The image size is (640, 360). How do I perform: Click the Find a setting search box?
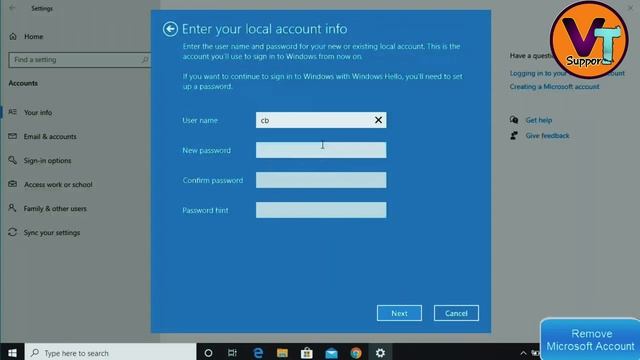click(80, 60)
